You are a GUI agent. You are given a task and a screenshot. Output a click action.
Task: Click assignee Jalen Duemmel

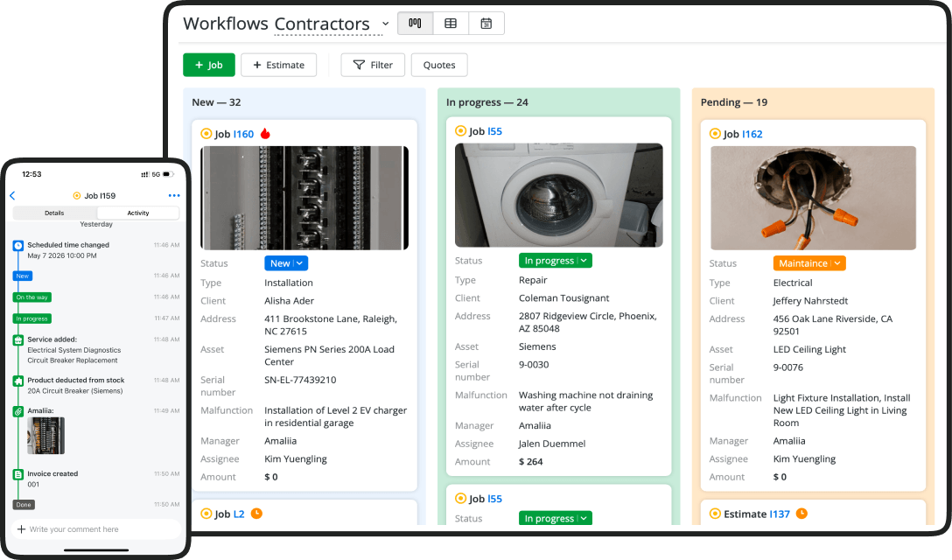pyautogui.click(x=552, y=444)
